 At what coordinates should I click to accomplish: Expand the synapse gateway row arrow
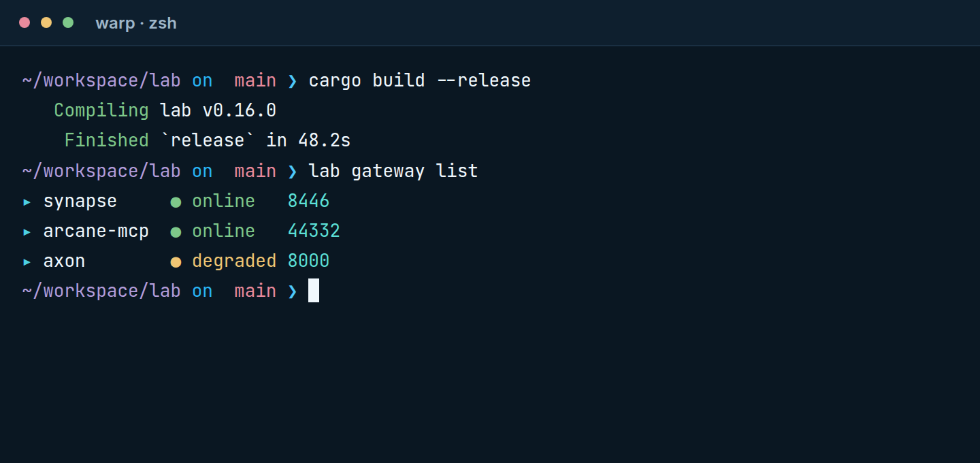tap(27, 202)
